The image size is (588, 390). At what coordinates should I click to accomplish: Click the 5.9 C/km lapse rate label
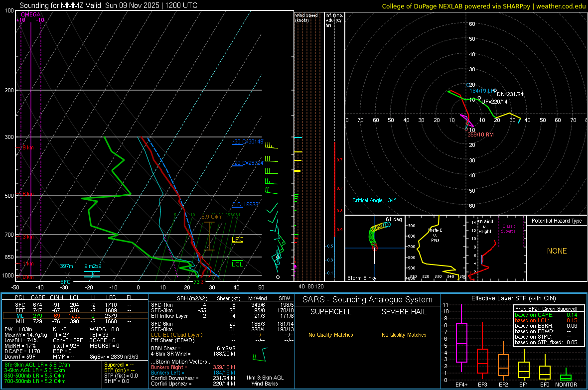point(212,217)
